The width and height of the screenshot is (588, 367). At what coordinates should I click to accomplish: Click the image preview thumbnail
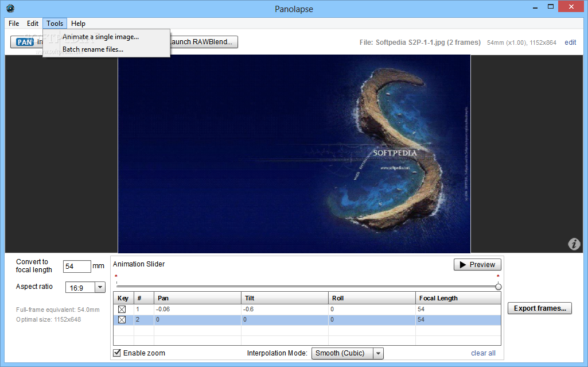(294, 154)
